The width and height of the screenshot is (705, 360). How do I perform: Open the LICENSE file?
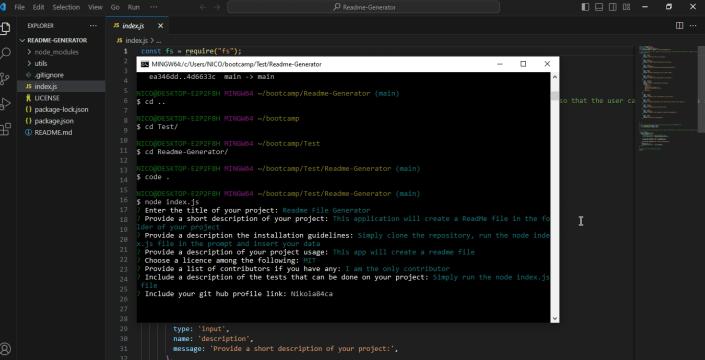61,98
